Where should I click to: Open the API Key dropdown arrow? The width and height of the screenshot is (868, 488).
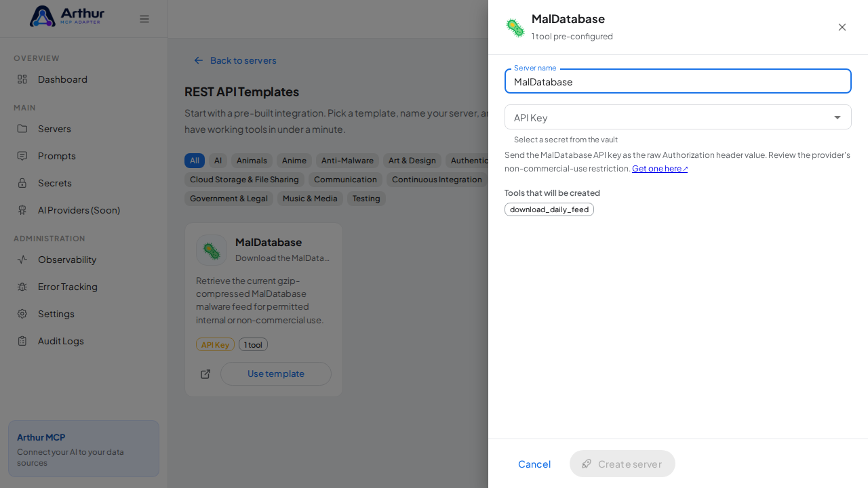coord(837,117)
